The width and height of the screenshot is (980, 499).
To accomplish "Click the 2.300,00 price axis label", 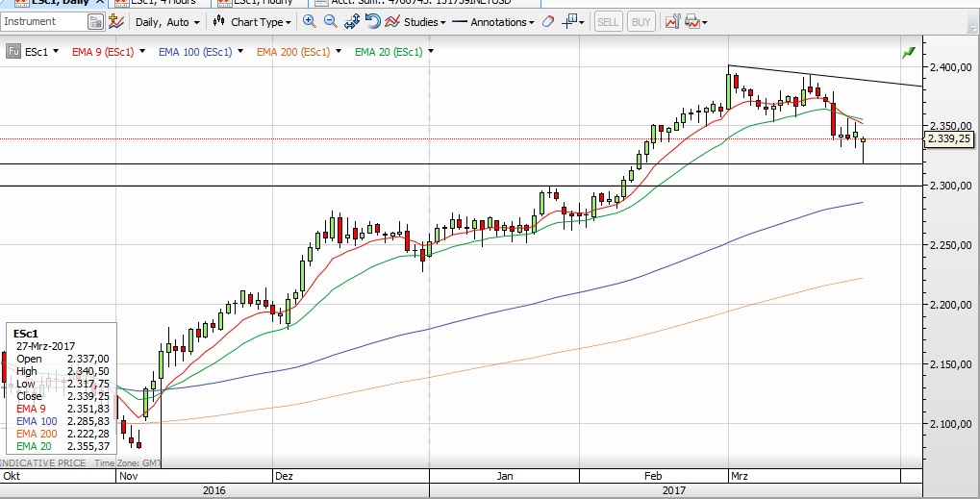I will (952, 187).
